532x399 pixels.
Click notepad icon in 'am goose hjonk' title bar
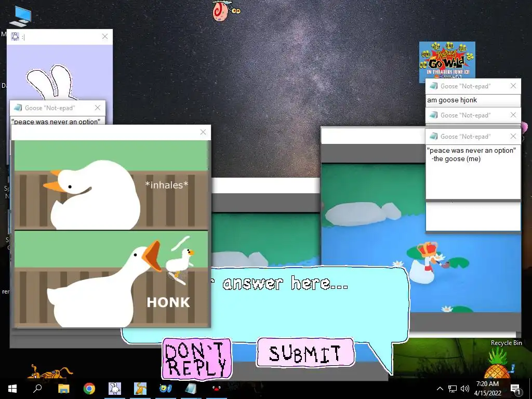click(x=434, y=86)
